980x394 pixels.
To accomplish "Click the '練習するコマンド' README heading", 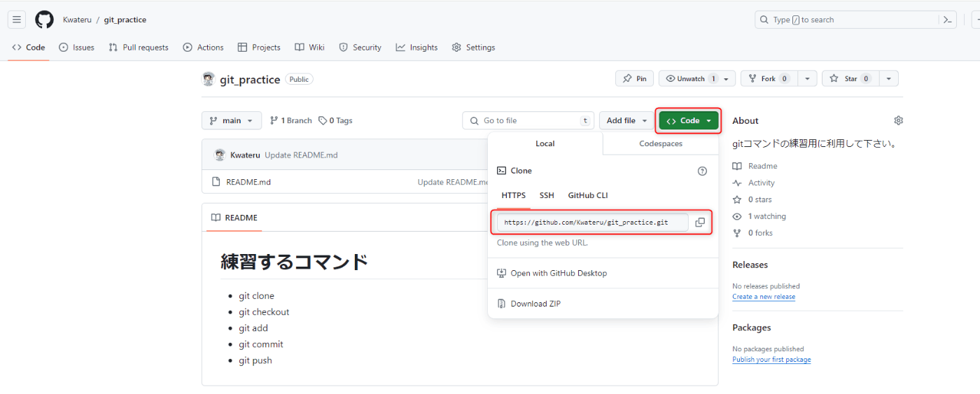I will coord(295,262).
